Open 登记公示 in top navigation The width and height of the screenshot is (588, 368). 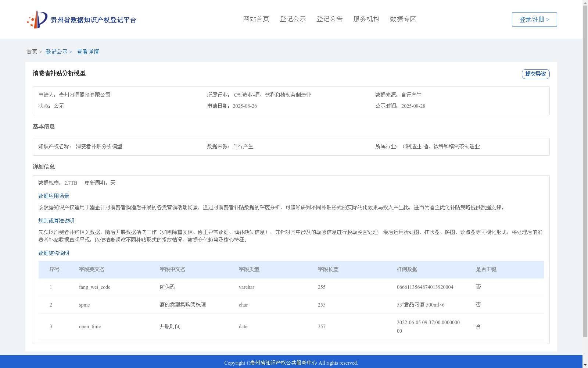(293, 19)
